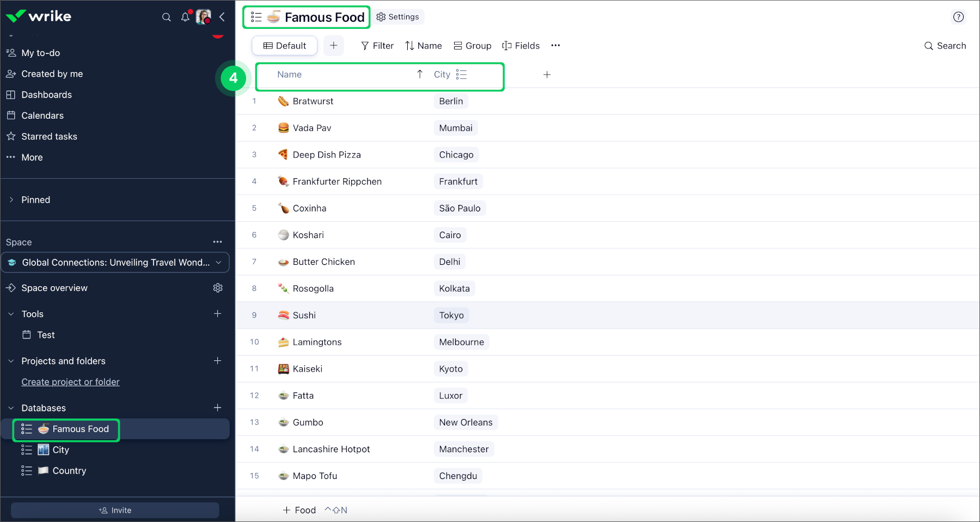Image resolution: width=980 pixels, height=522 pixels.
Task: Switch to the Default view tab
Action: pyautogui.click(x=285, y=46)
